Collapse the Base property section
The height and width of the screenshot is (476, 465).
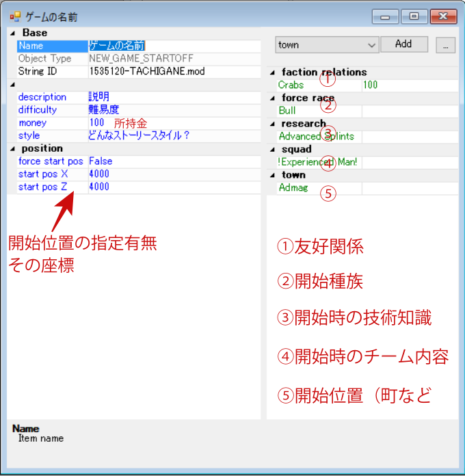pos(12,33)
